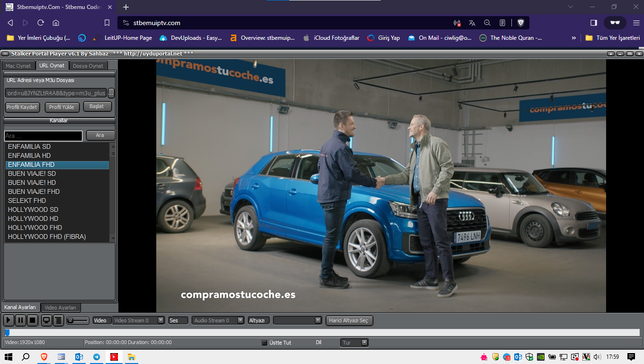Open the iCloud Fotoğraflar bookmark
Screen dimensions: 644x364
(331, 38)
